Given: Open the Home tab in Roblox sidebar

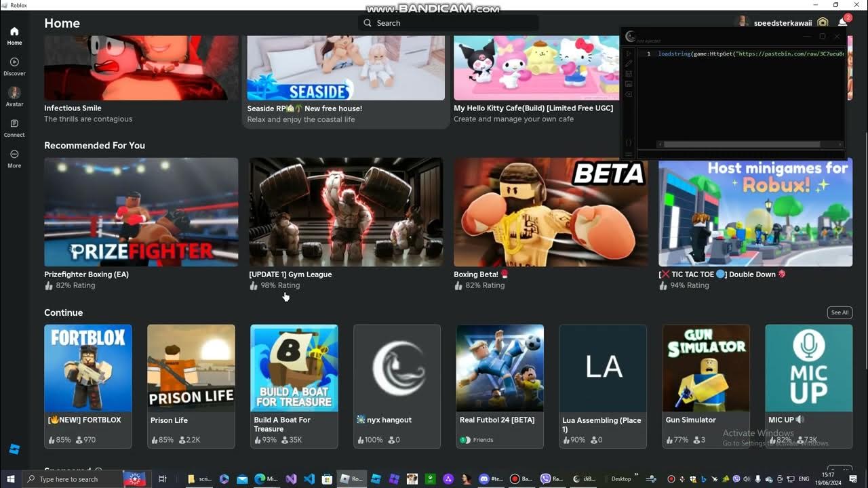Looking at the screenshot, I should pyautogui.click(x=14, y=36).
